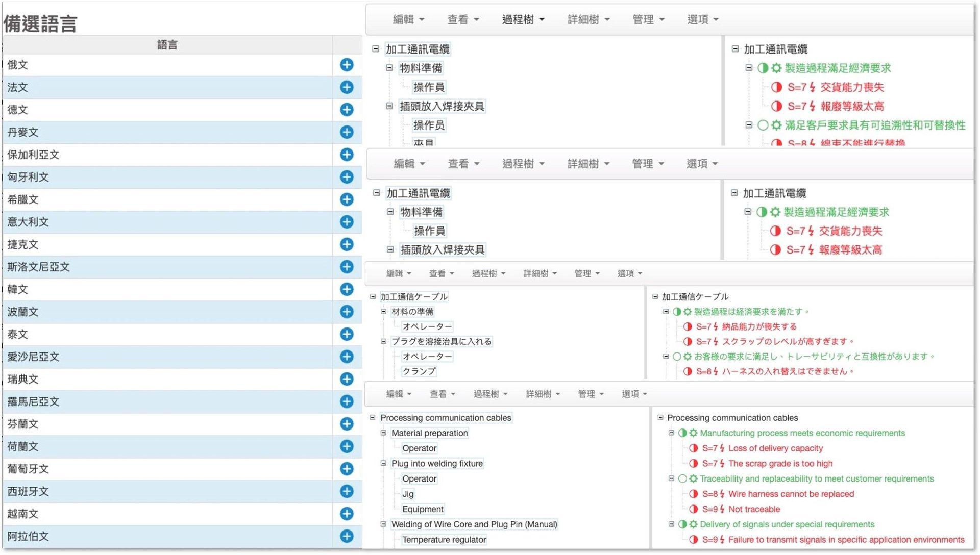Open the 選項 dropdown in the bottom toolbar
This screenshot has height=555, width=980.
coord(634,394)
